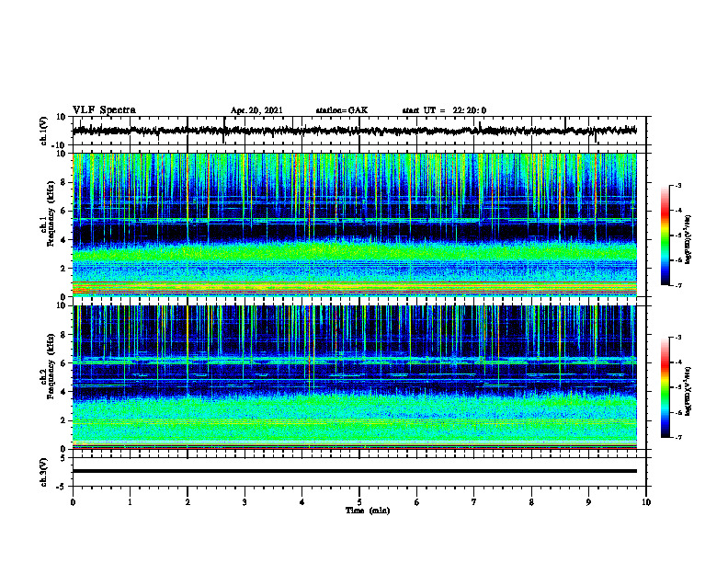Click the ch.1 color scale bar
The image size is (728, 563).
click(x=665, y=236)
